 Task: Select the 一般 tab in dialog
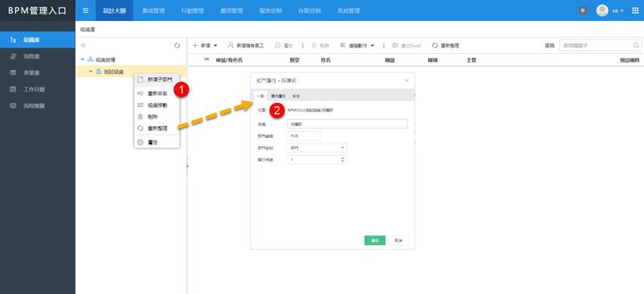(260, 96)
